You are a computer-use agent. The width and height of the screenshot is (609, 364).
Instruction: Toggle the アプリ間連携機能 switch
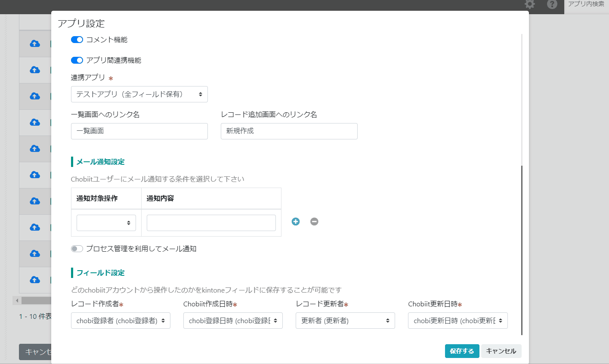tap(77, 60)
